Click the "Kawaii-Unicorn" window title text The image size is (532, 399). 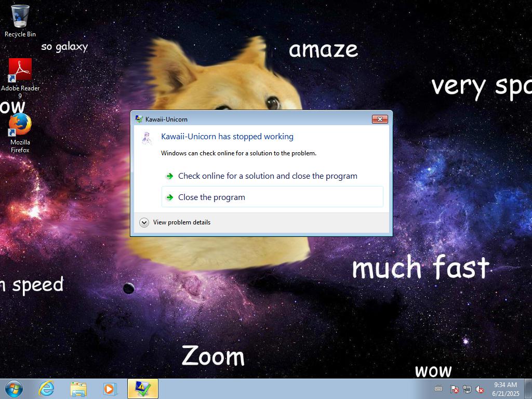click(x=166, y=119)
